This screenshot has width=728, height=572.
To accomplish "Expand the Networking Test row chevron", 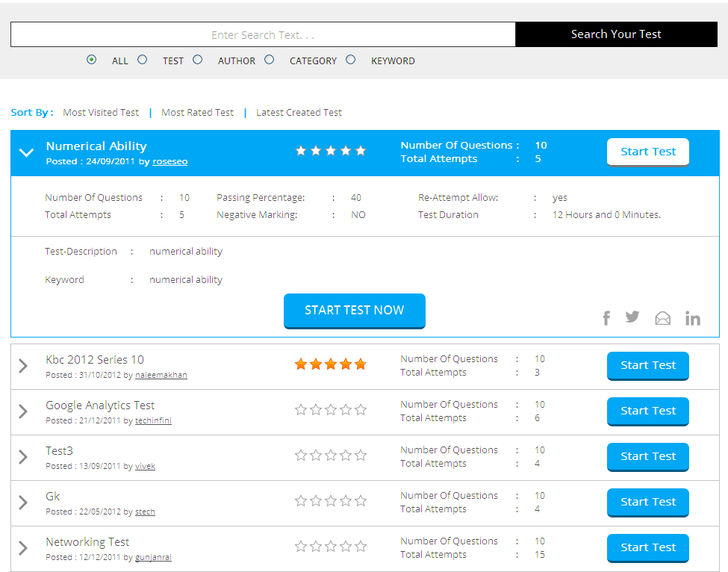I will 23,548.
